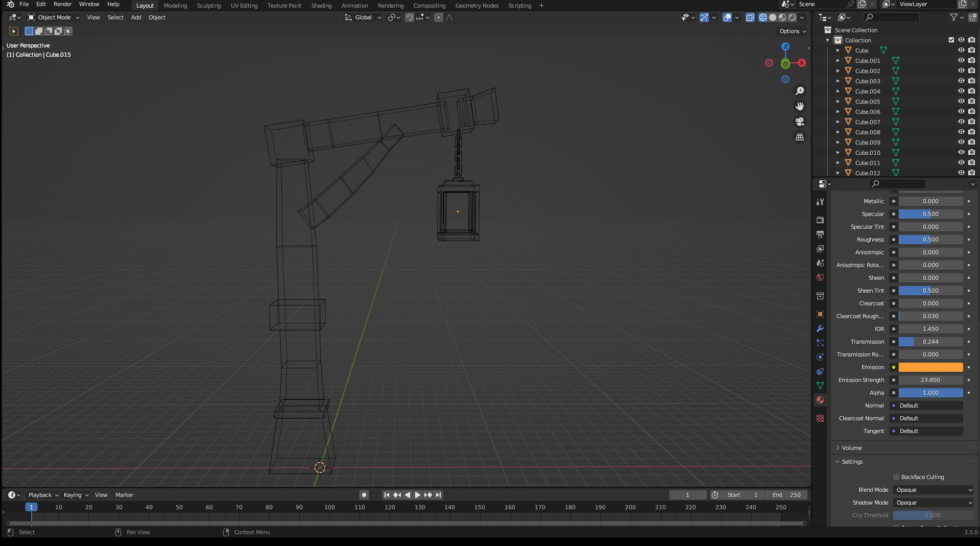This screenshot has height=546, width=980.
Task: Select rendered viewport shading icon
Action: click(792, 17)
